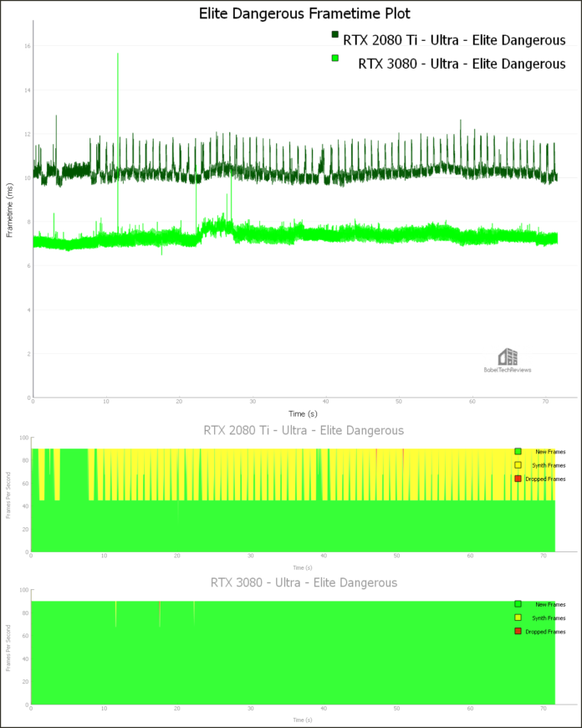
Task: Click the 16 tick on the frametime y-axis
Action: (x=27, y=46)
